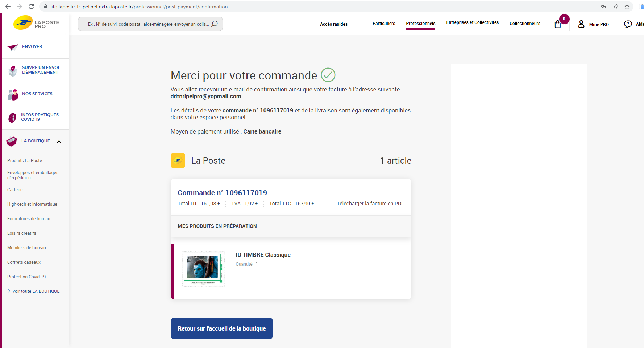Click the Infos pratiques Covid-19 icon
Screen dimensions: 644x352
pos(12,118)
